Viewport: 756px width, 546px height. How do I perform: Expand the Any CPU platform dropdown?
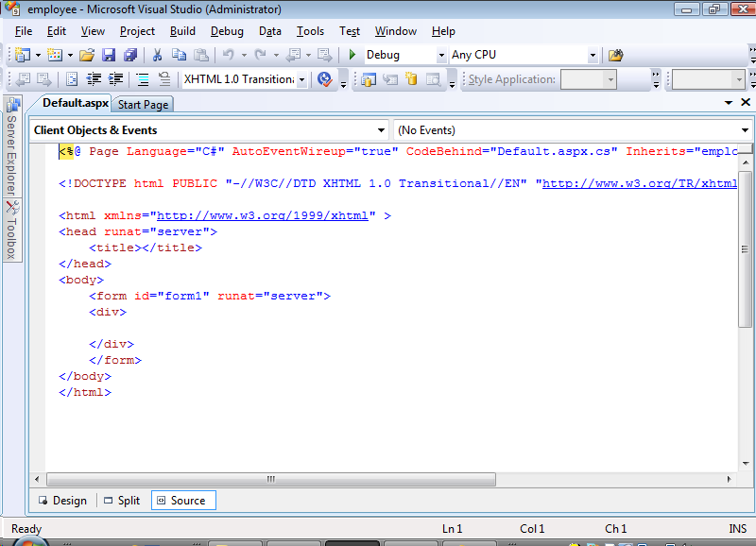(x=593, y=55)
